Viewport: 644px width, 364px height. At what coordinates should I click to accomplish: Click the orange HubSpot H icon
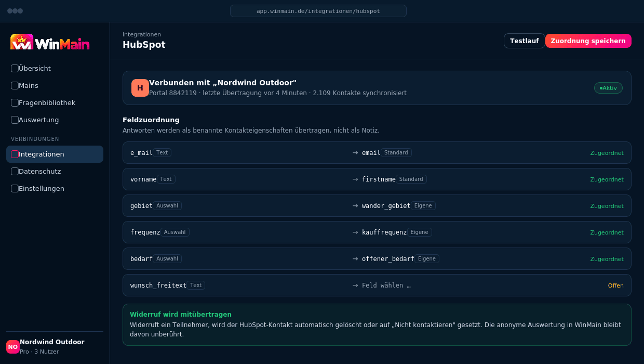pos(140,88)
